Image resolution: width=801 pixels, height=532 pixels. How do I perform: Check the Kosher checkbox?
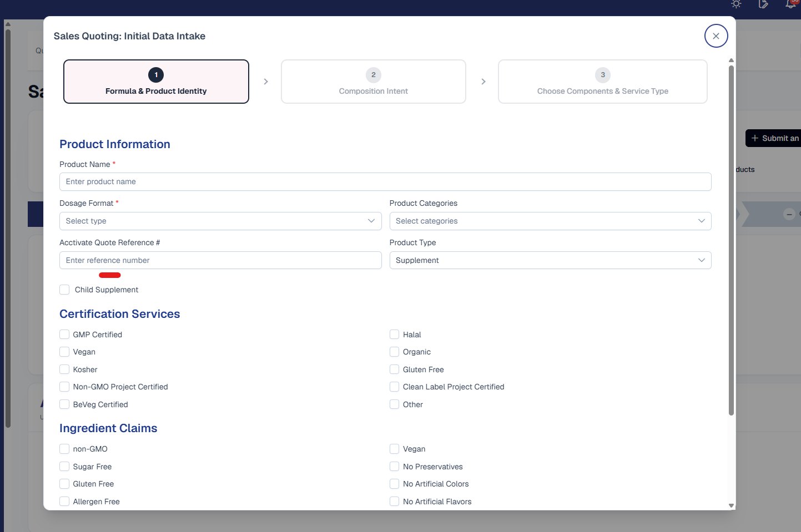[x=64, y=369]
